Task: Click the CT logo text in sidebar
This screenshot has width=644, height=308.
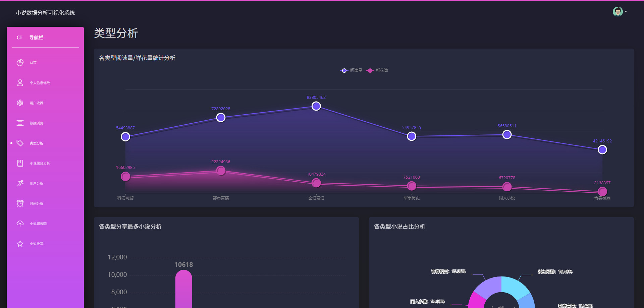Action: (x=19, y=38)
